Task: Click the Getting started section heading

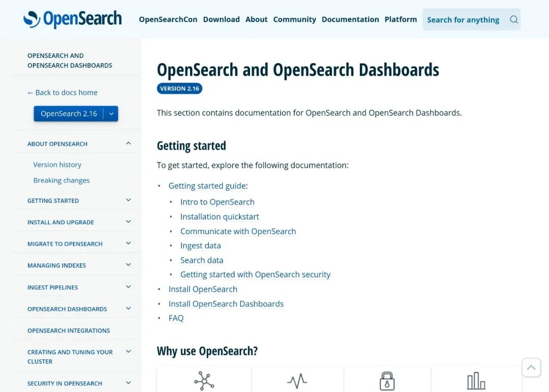Action: (191, 146)
